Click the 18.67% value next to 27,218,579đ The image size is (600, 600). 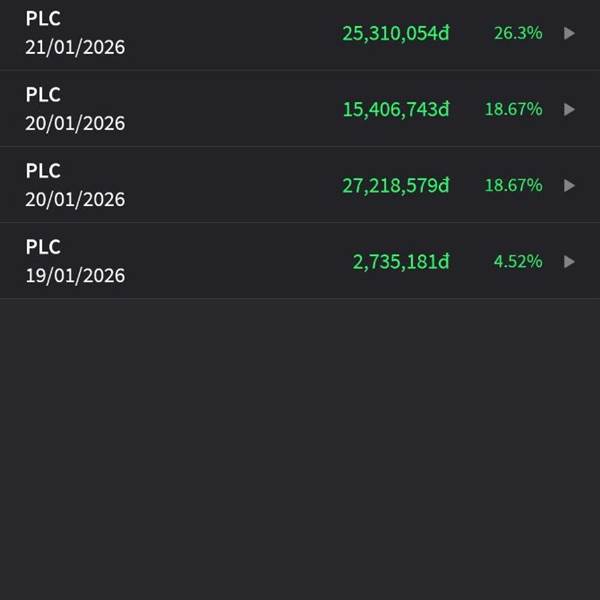coord(514,186)
